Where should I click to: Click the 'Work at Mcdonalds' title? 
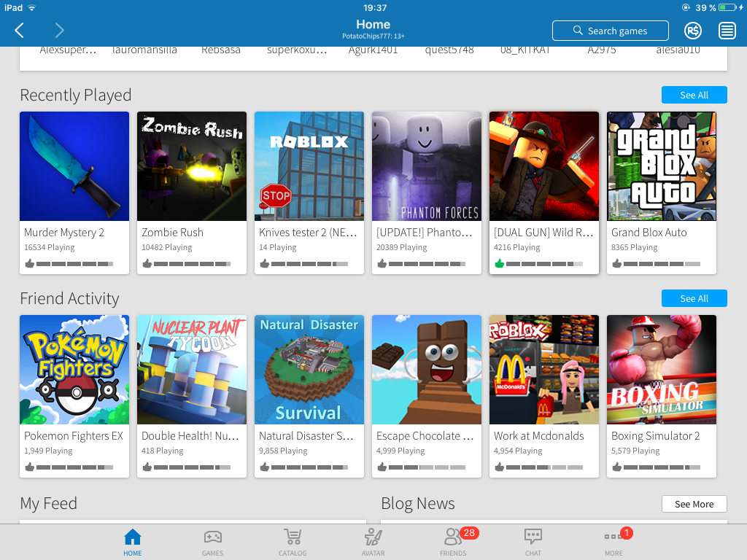[539, 436]
